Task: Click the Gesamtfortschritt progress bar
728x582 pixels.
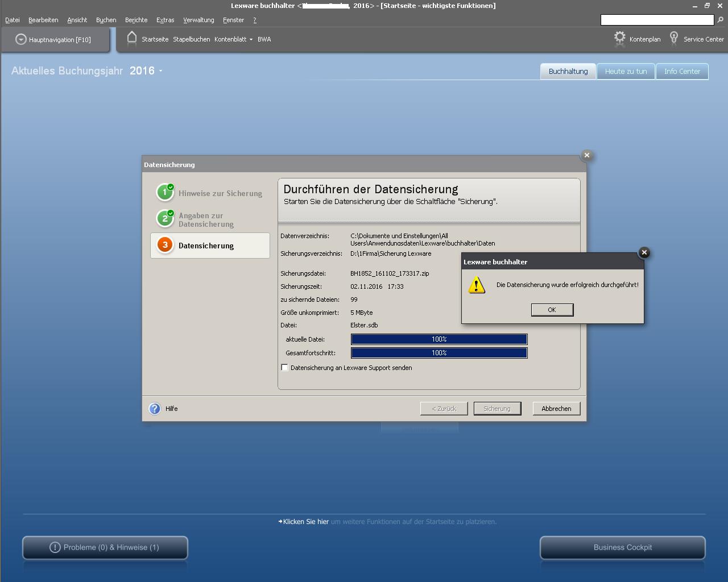Action: click(x=439, y=353)
